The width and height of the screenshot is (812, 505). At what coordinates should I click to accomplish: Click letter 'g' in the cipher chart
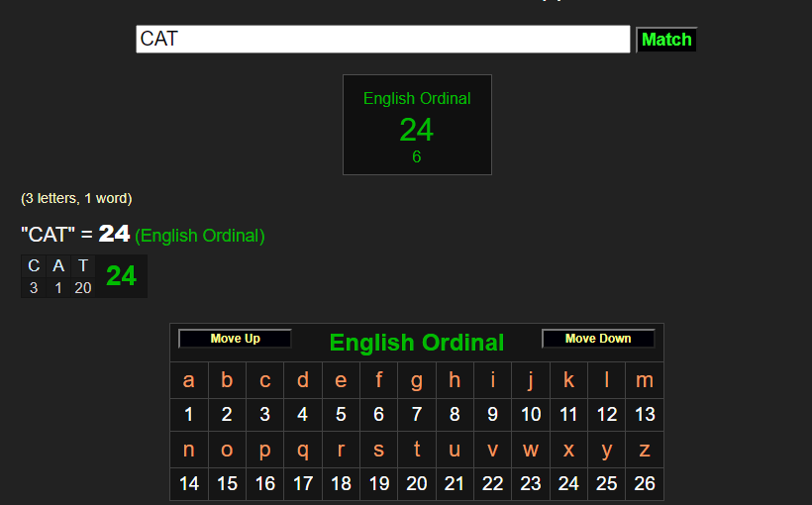pos(417,380)
